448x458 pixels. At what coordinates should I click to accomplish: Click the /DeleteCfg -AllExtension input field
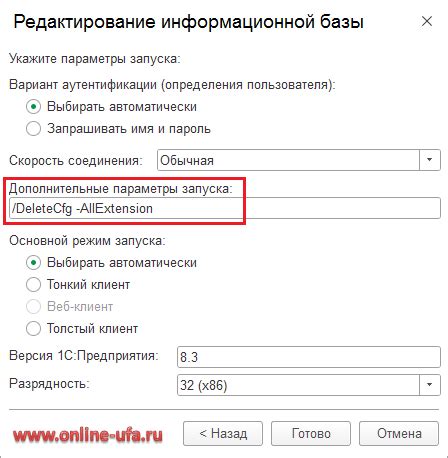coord(225,208)
